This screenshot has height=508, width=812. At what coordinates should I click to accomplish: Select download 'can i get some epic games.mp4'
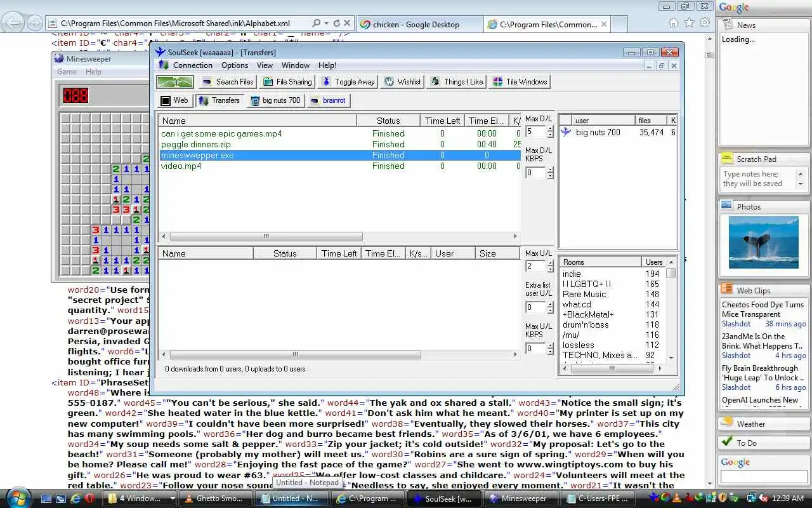click(x=339, y=134)
